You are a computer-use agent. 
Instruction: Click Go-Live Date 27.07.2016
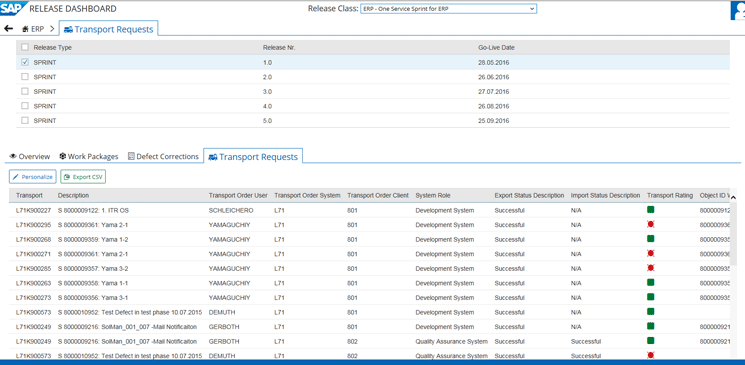click(494, 91)
